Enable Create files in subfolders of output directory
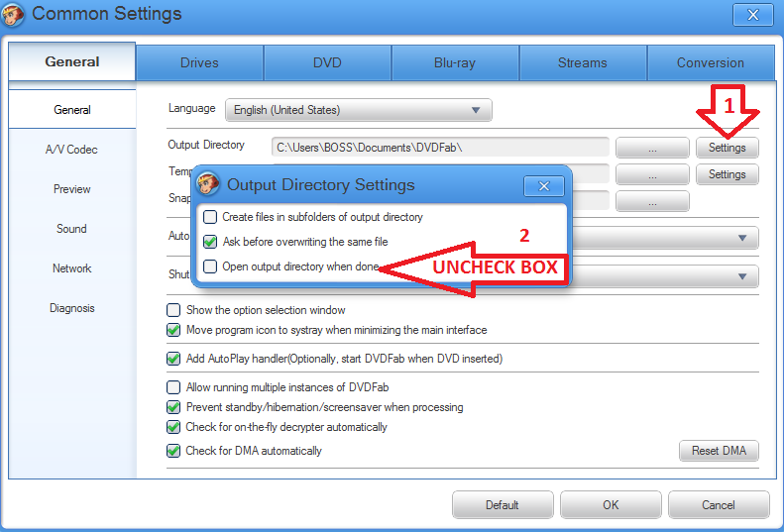This screenshot has width=784, height=532. click(x=210, y=217)
